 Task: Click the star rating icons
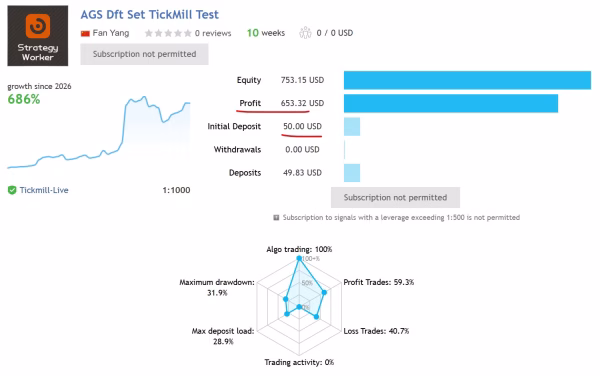[168, 33]
